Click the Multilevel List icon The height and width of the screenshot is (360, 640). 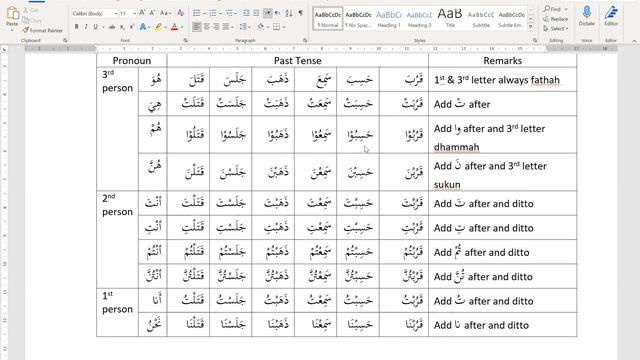(x=229, y=13)
